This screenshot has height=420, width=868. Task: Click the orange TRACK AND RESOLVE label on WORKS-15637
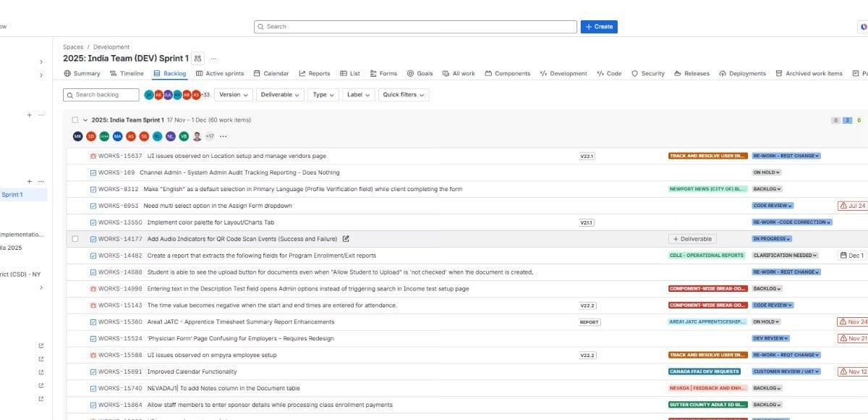coord(707,156)
